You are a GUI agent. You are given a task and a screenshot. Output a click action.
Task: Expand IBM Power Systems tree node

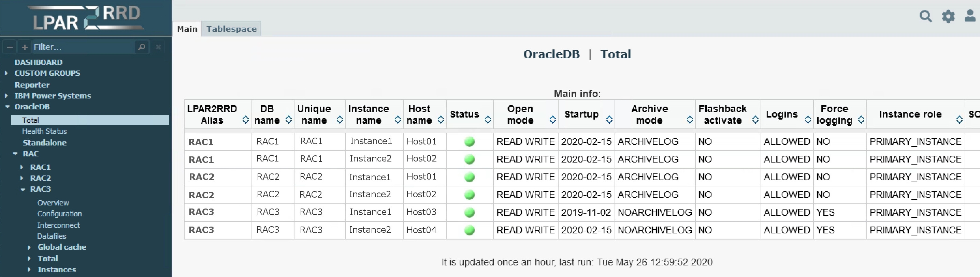pyautogui.click(x=6, y=95)
